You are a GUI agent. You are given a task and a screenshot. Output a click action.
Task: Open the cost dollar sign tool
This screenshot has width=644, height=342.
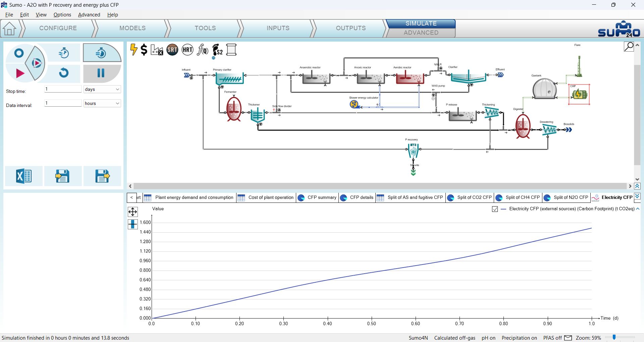[144, 50]
